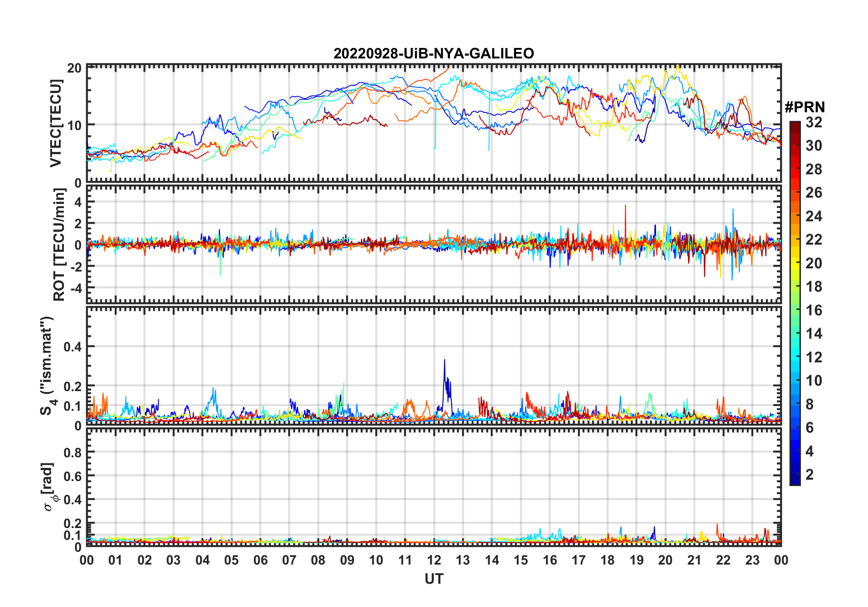Screen dimensions: 868x607
Task: Click x-axis hour tick 09
Action: tap(347, 560)
